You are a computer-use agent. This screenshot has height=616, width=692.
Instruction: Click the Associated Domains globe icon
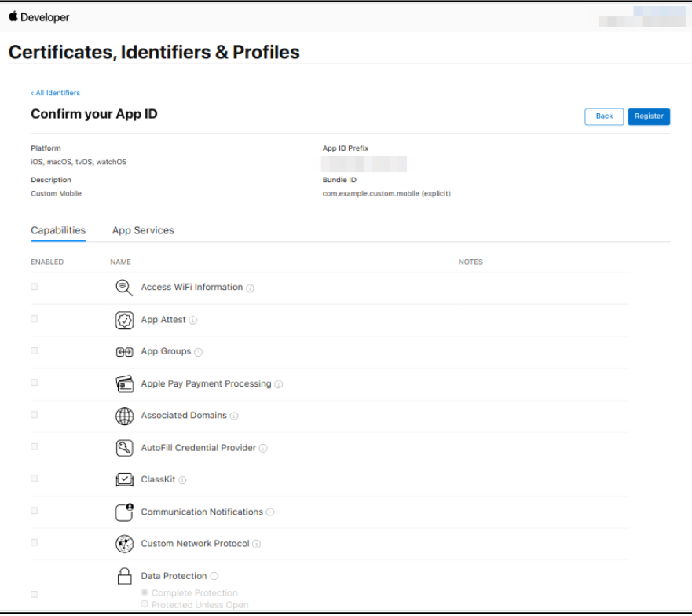coord(124,416)
